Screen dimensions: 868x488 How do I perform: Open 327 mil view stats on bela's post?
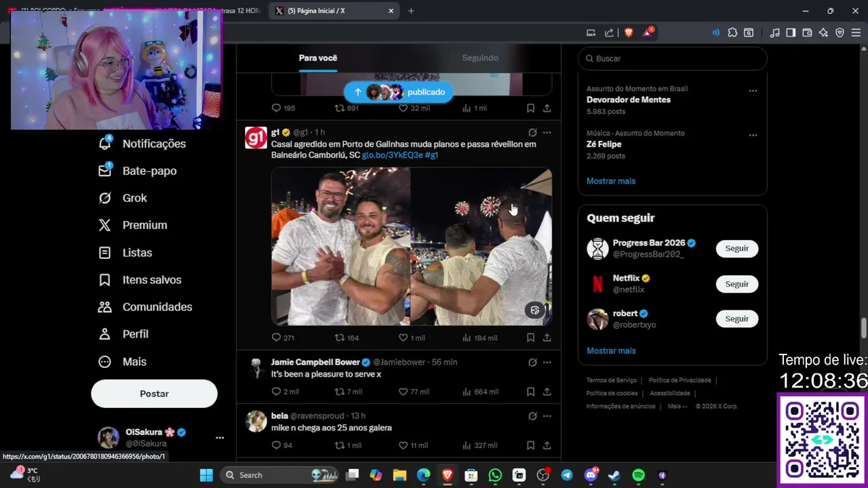tap(479, 445)
